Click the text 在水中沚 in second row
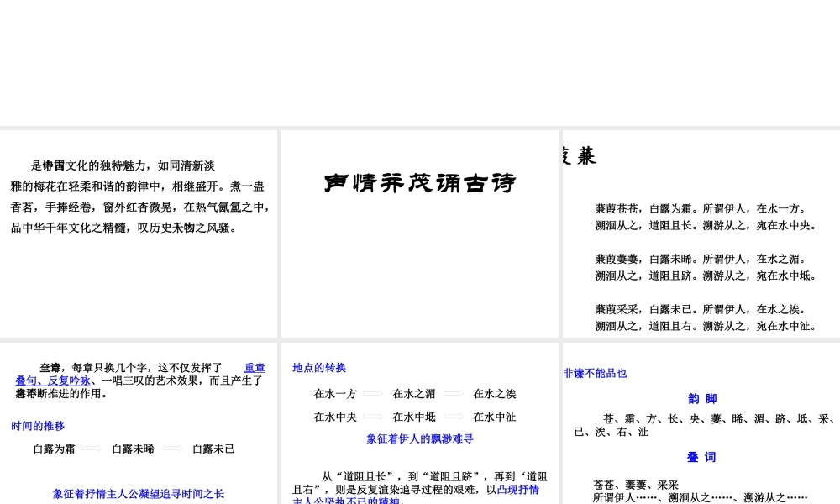The width and height of the screenshot is (840, 504). [495, 417]
